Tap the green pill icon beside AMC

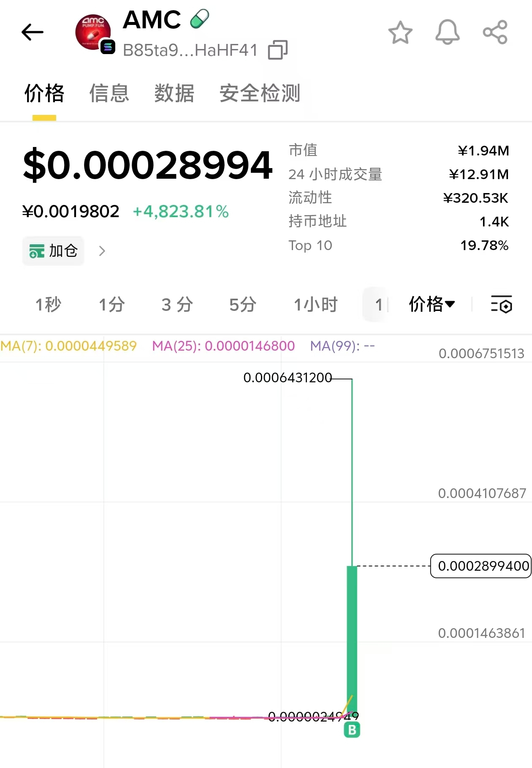pos(199,19)
